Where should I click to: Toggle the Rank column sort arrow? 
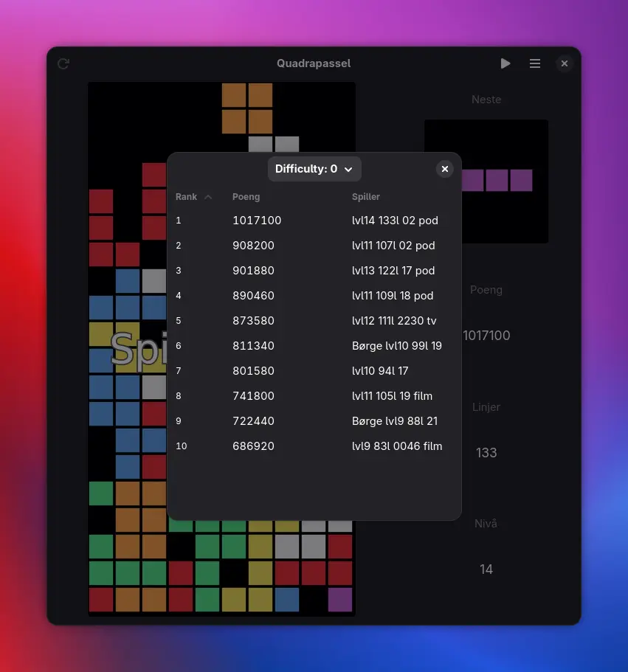208,197
